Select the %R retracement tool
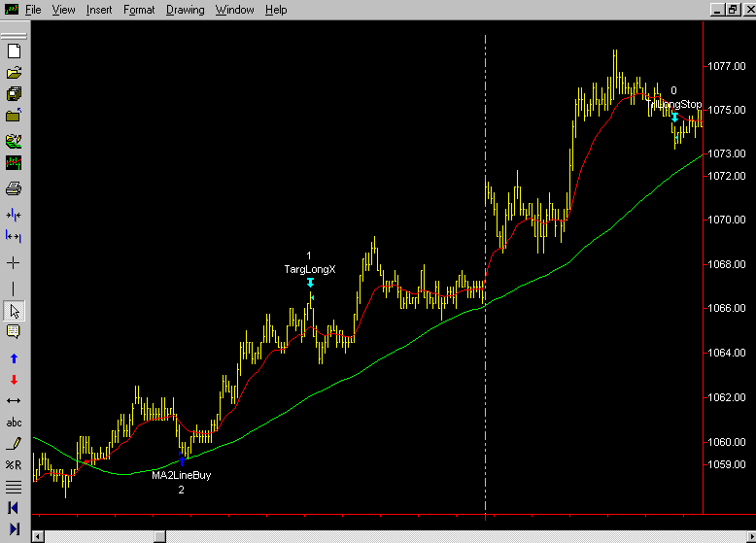This screenshot has height=543, width=756. click(14, 465)
